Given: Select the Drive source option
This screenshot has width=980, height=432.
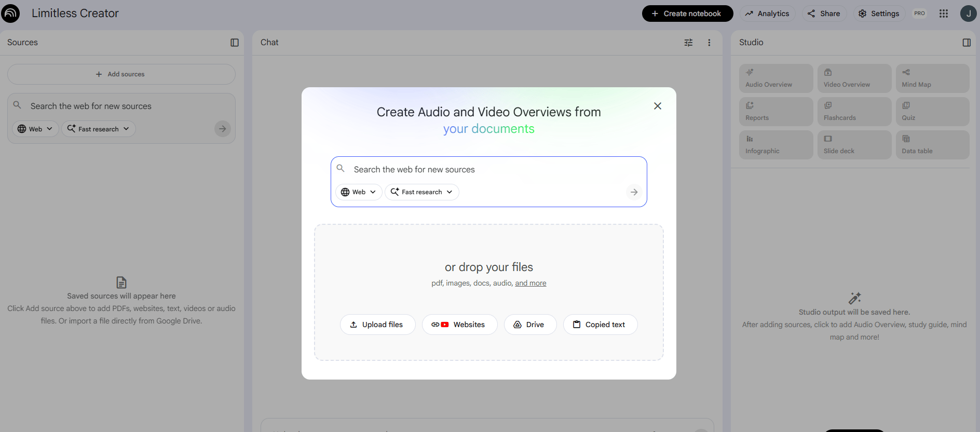Looking at the screenshot, I should tap(530, 325).
